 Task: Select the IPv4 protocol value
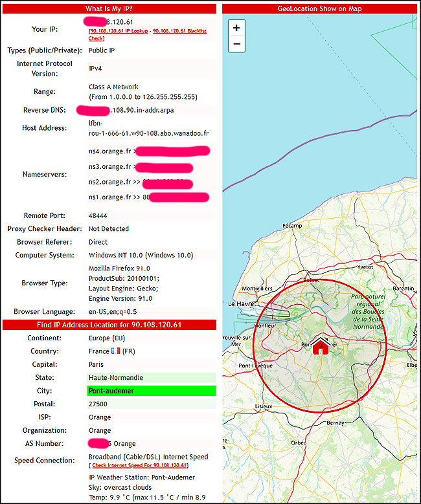[x=95, y=69]
